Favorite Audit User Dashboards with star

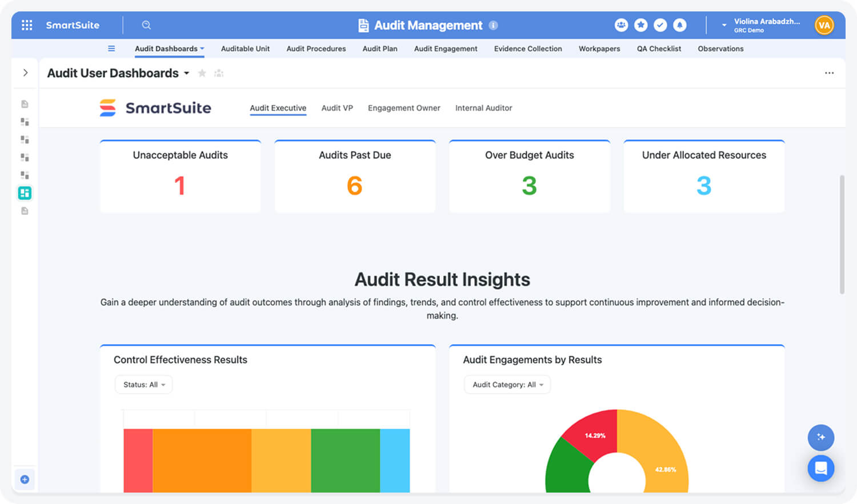202,73
